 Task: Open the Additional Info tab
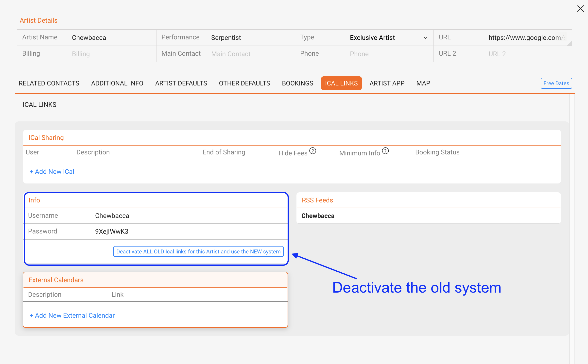tap(117, 83)
